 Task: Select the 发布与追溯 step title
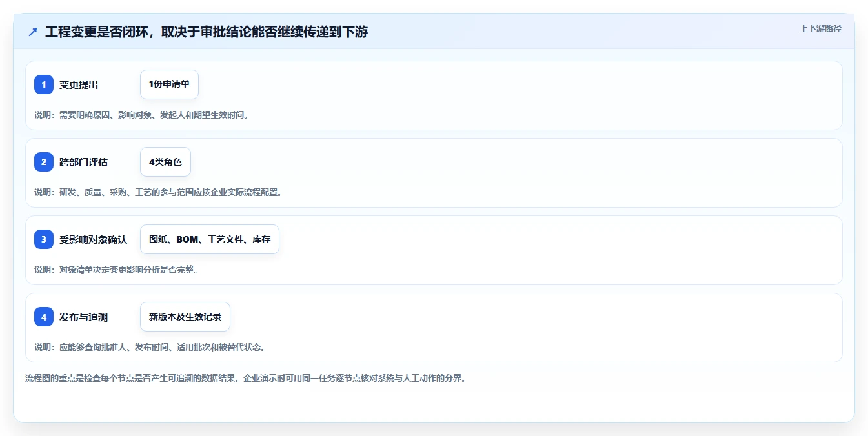[83, 317]
